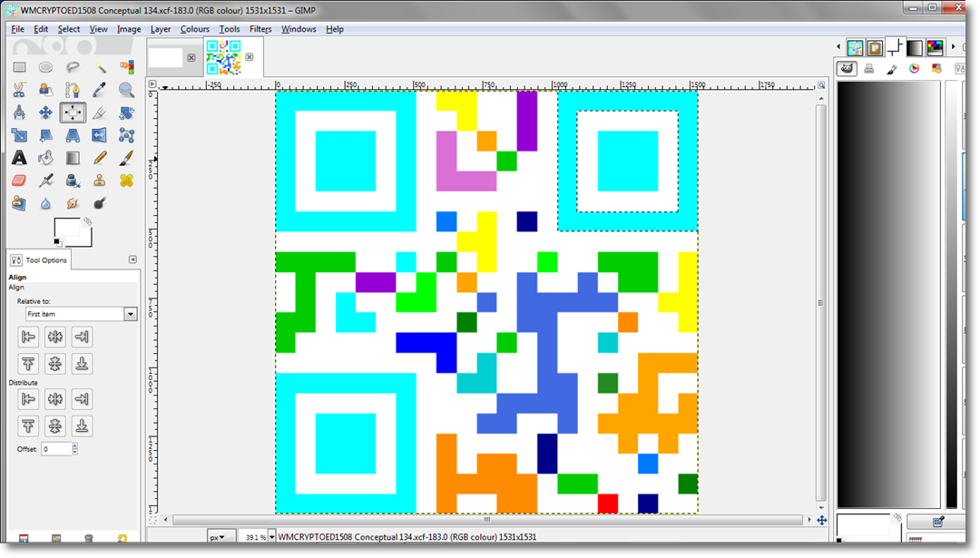Image resolution: width=980 pixels, height=558 pixels.
Task: Show next tabs in the right dock
Action: (953, 46)
